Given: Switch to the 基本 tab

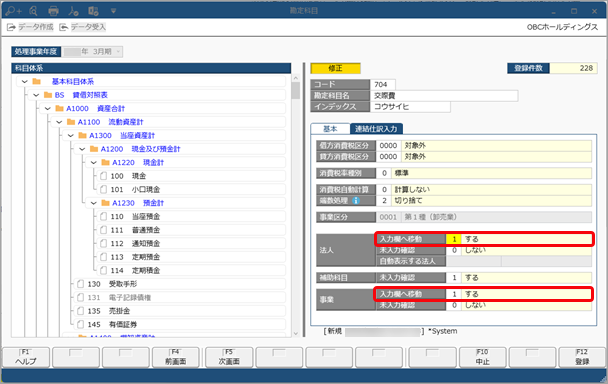Looking at the screenshot, I should [x=330, y=129].
